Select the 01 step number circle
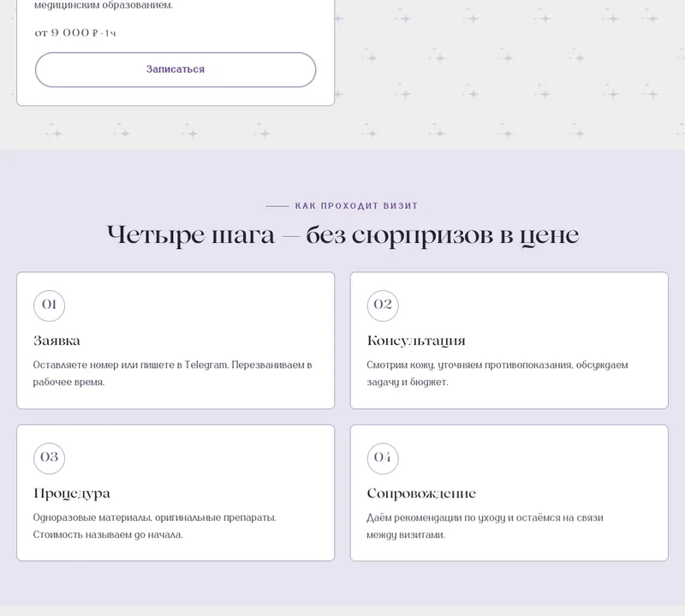 coord(49,305)
